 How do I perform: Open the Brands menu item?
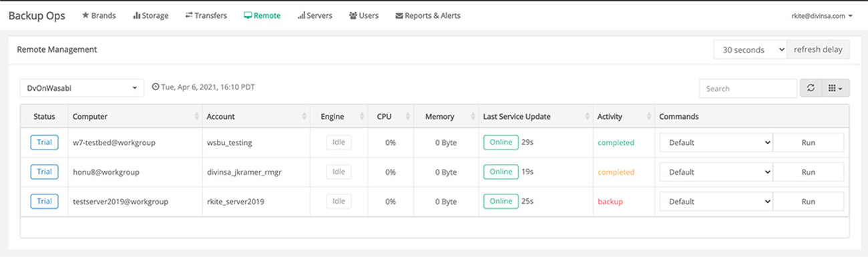point(98,15)
